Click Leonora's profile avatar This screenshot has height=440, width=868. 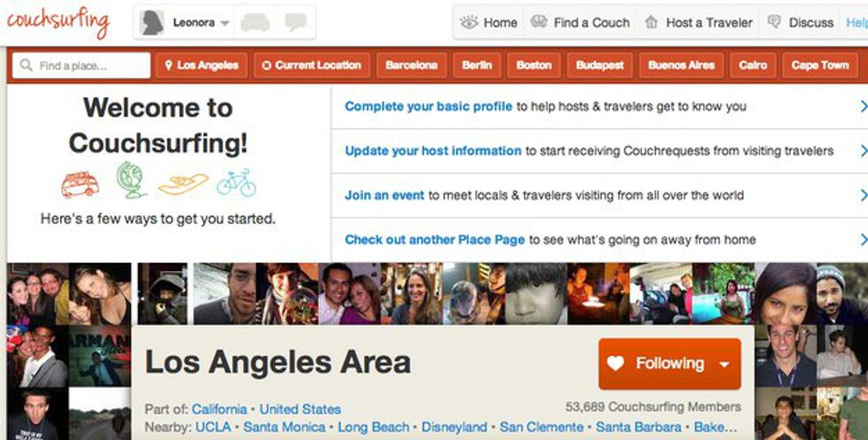pos(152,22)
